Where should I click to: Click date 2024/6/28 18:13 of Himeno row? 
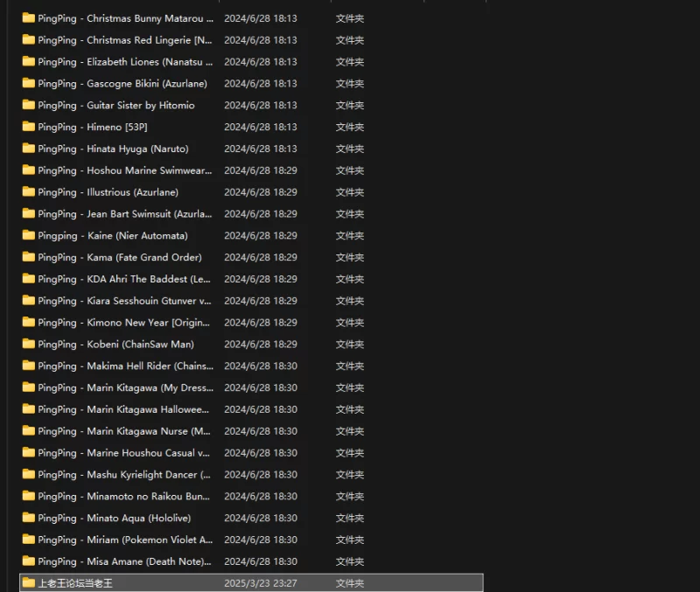tap(260, 127)
